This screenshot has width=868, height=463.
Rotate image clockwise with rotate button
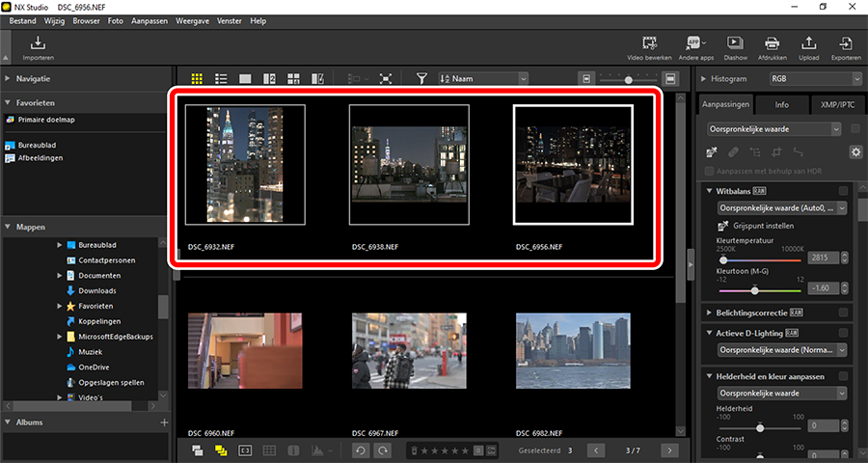383,450
